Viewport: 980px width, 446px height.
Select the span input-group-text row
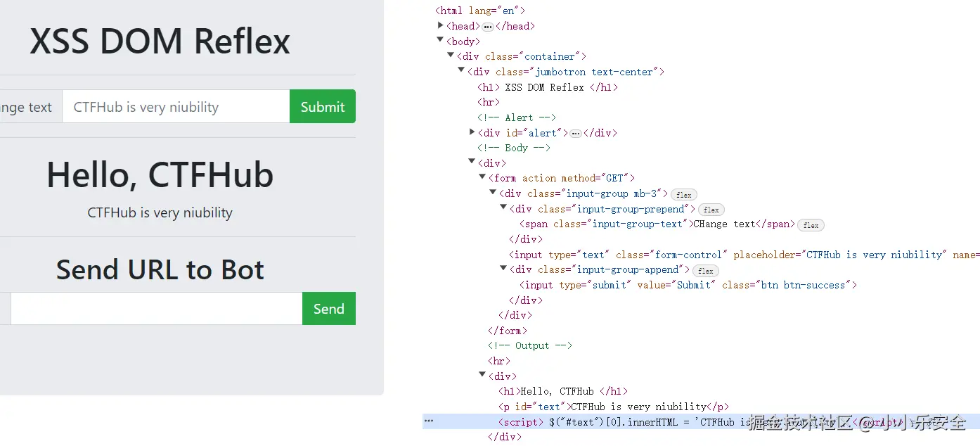[x=657, y=224]
